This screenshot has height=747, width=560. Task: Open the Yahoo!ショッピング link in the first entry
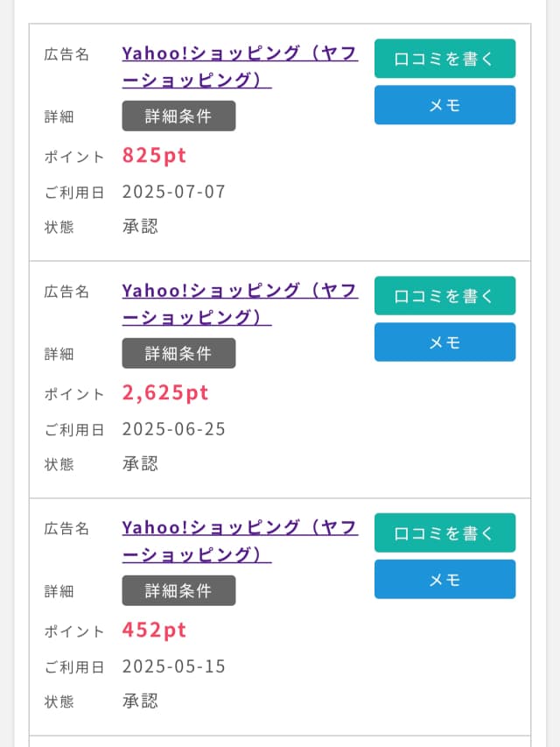pyautogui.click(x=239, y=53)
